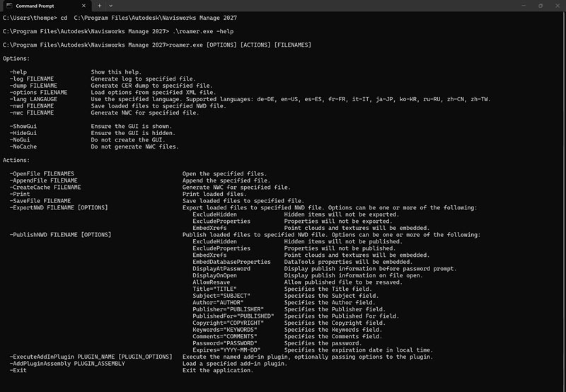Click the Expires="YYYY-MM-DD" option text
The image size is (566, 392).
226,350
